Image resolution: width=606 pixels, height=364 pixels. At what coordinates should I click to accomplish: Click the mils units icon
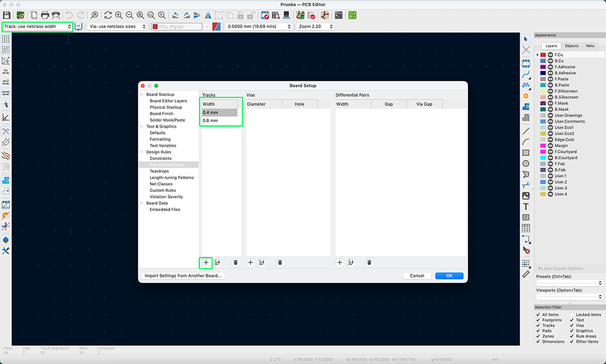[6, 82]
